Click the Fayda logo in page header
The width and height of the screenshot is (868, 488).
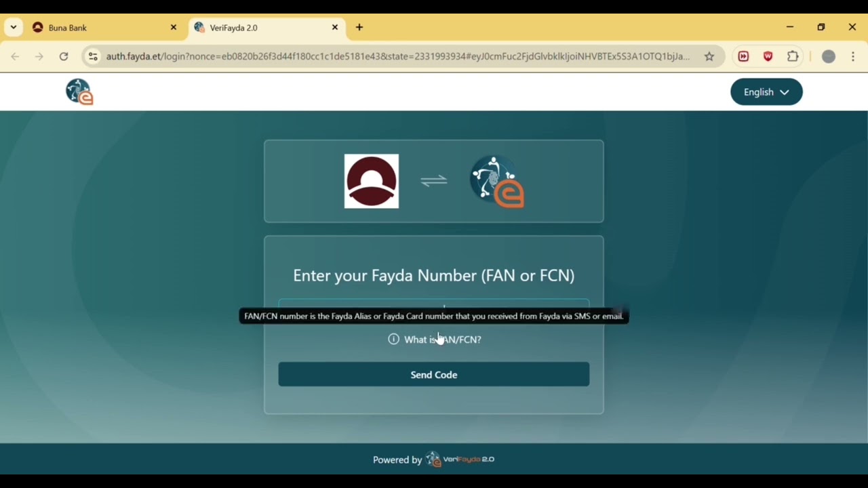pos(79,91)
